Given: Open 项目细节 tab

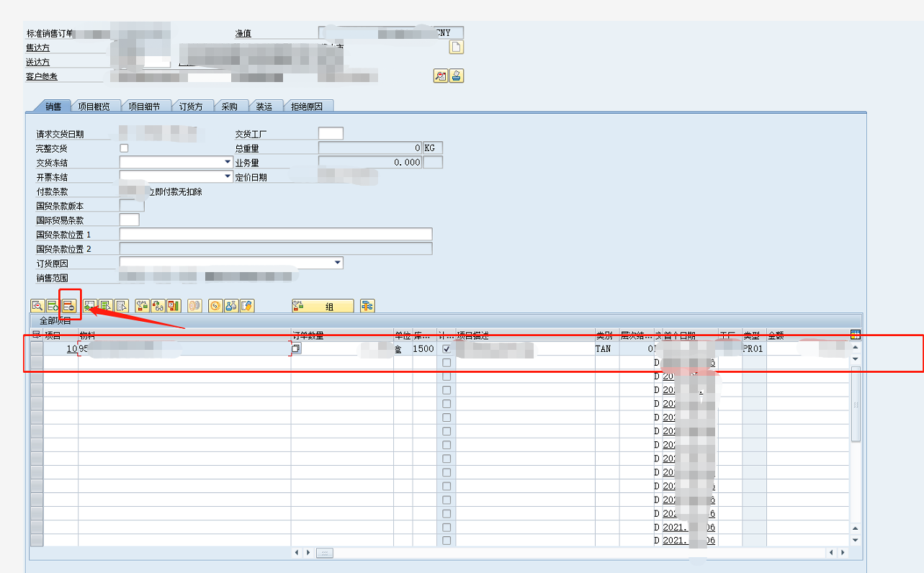Looking at the screenshot, I should (x=145, y=106).
